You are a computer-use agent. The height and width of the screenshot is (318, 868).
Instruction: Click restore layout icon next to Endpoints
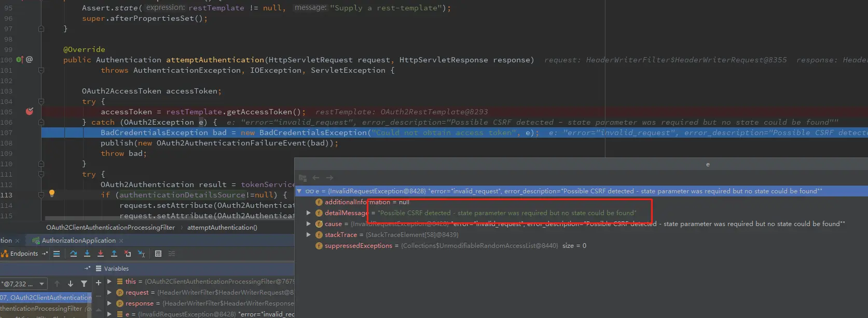tap(45, 254)
